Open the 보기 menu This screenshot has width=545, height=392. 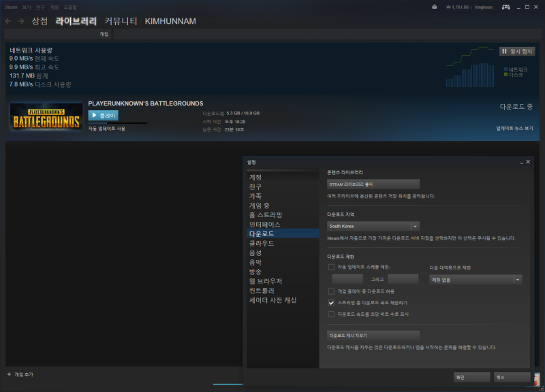27,7
